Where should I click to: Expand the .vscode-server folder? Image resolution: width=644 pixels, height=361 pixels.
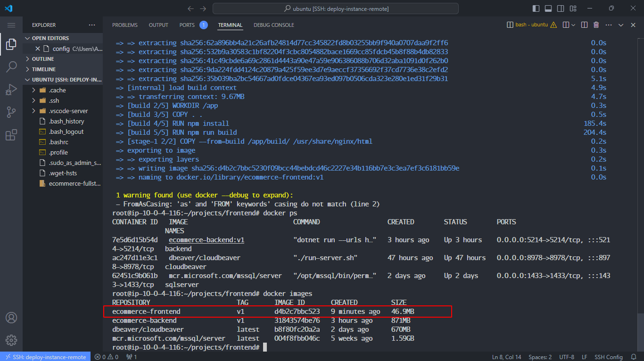pyautogui.click(x=63, y=111)
